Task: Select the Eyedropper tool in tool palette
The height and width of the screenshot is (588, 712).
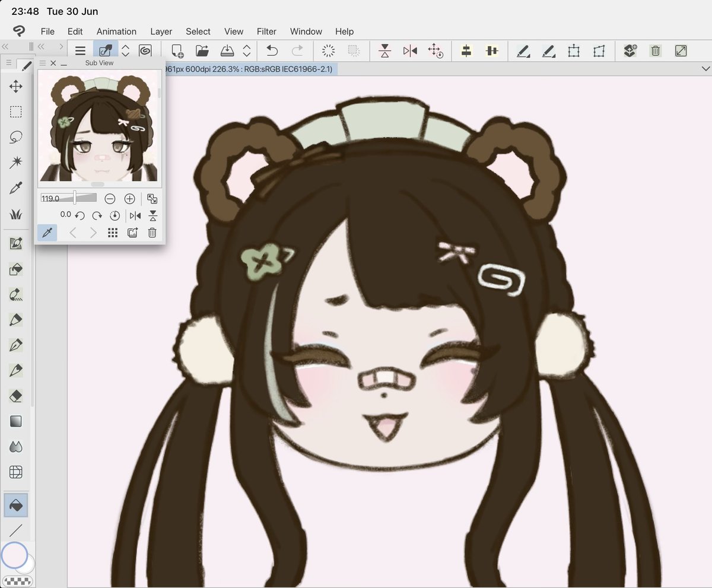Action: pos(16,189)
